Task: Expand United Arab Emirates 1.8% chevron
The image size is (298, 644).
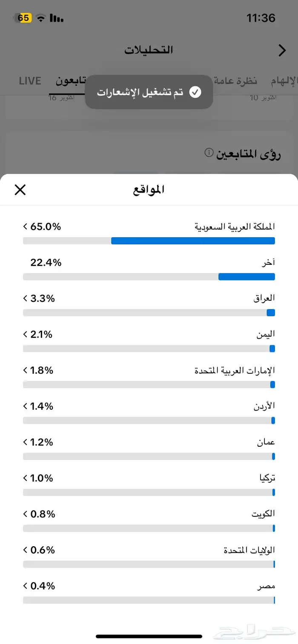Action: coord(25,370)
